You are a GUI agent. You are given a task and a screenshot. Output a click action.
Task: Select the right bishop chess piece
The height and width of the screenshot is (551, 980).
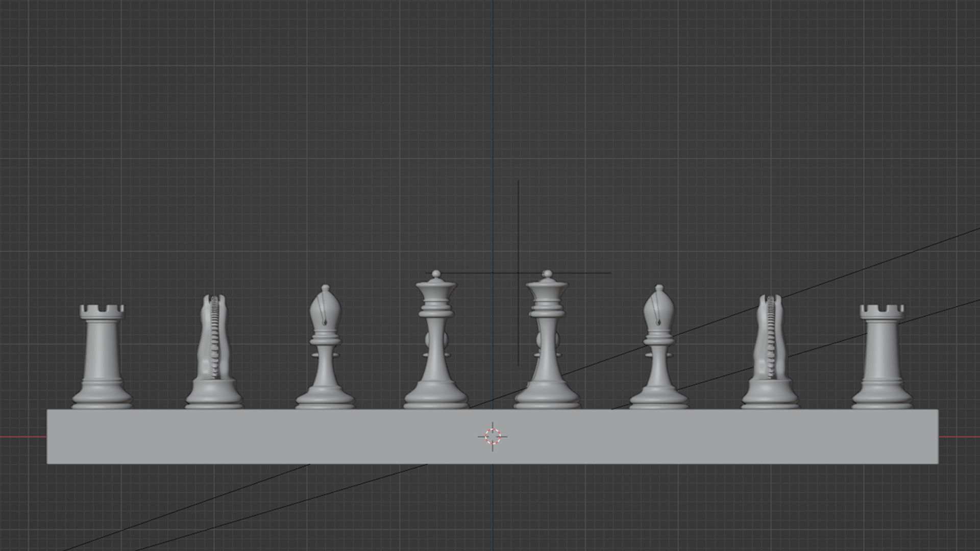659,347
